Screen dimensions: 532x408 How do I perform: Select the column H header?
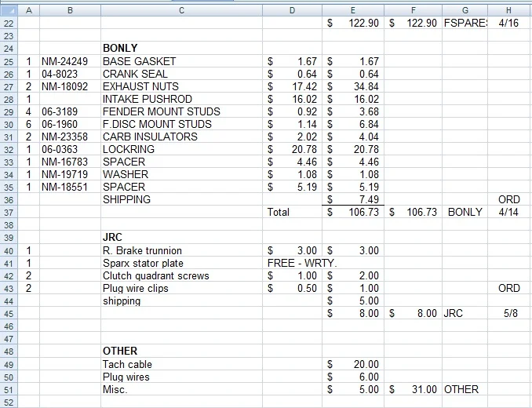[508, 9]
